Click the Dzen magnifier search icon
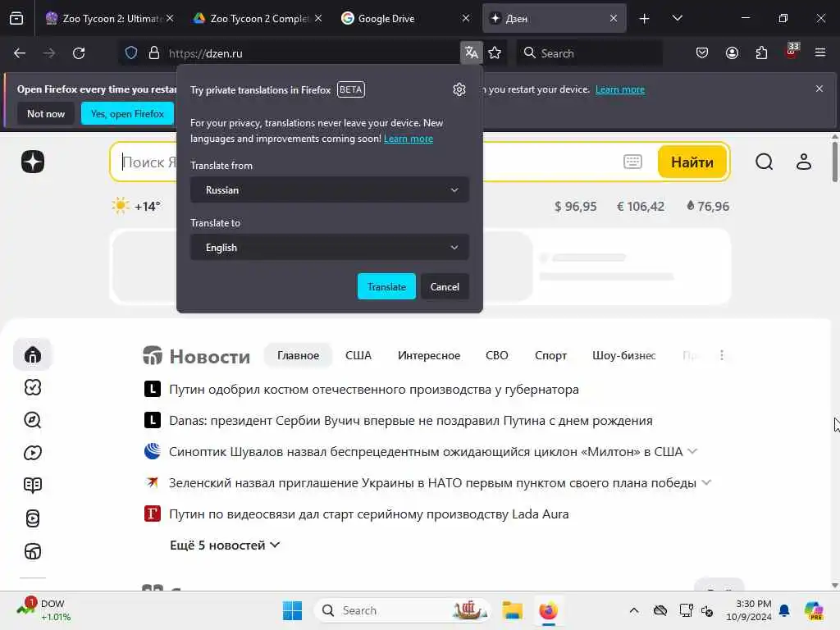Image resolution: width=840 pixels, height=630 pixels. [x=764, y=162]
